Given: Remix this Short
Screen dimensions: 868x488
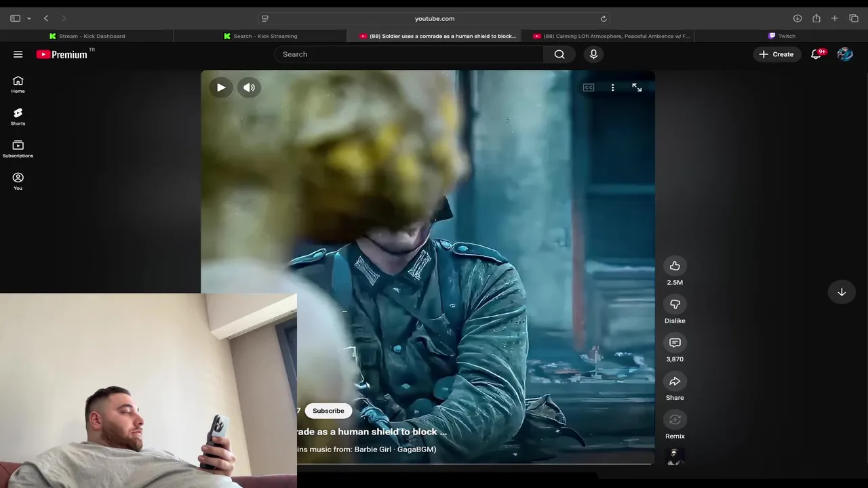Looking at the screenshot, I should pyautogui.click(x=675, y=420).
